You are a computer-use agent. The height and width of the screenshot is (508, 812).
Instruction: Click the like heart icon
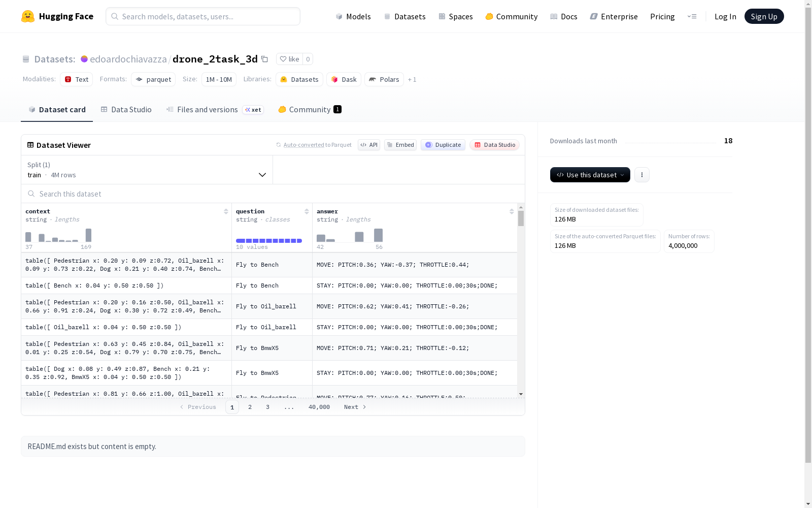283,59
